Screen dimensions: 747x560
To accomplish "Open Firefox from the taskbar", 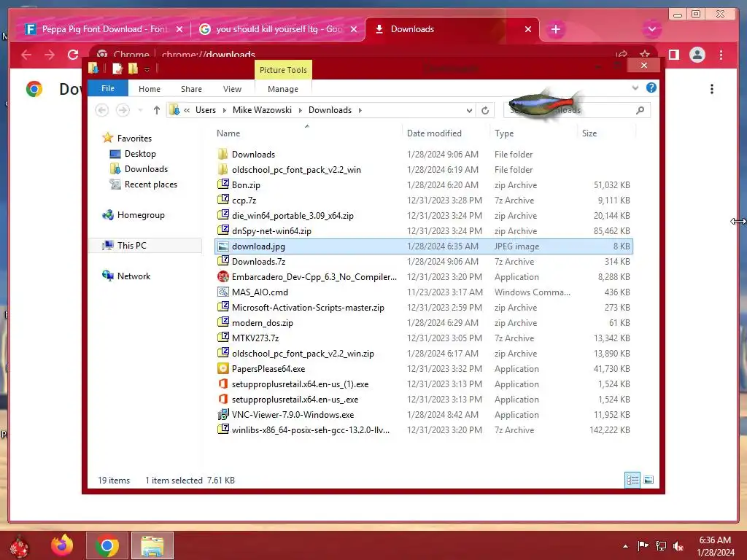I will point(63,545).
